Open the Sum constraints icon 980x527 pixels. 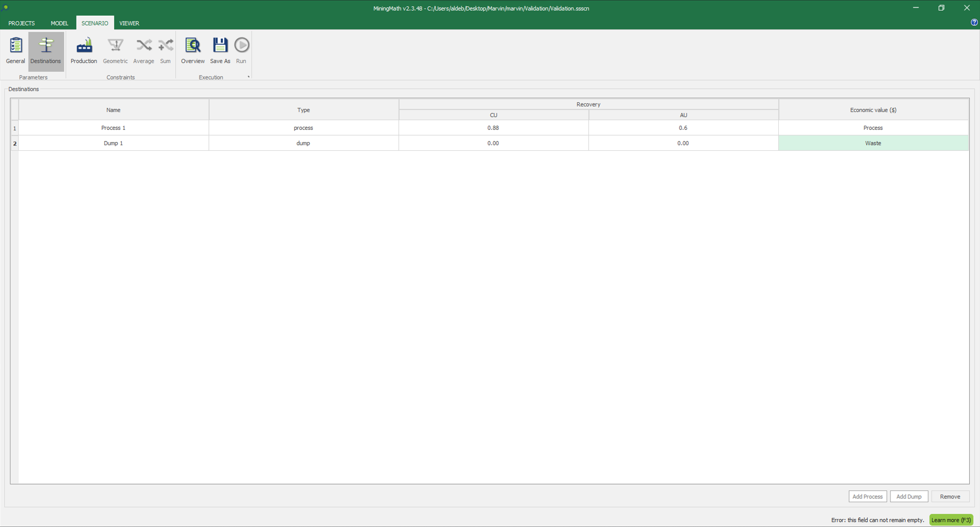[x=166, y=51]
